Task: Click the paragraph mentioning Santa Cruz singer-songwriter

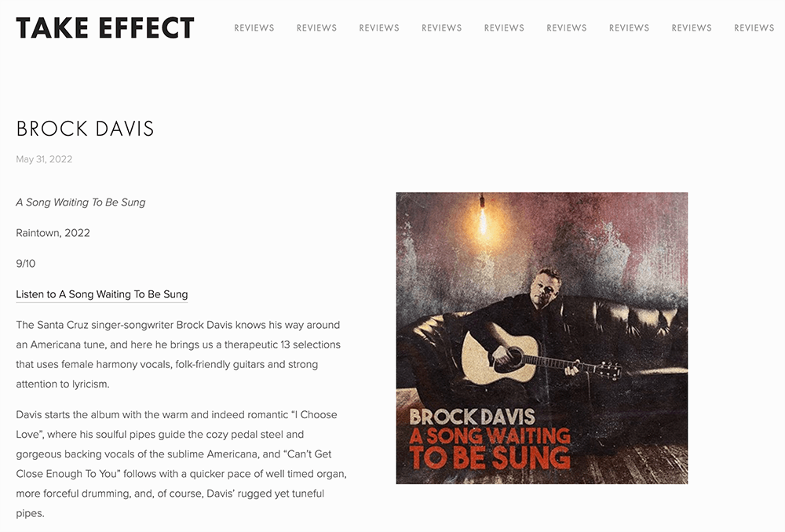Action: [178, 355]
